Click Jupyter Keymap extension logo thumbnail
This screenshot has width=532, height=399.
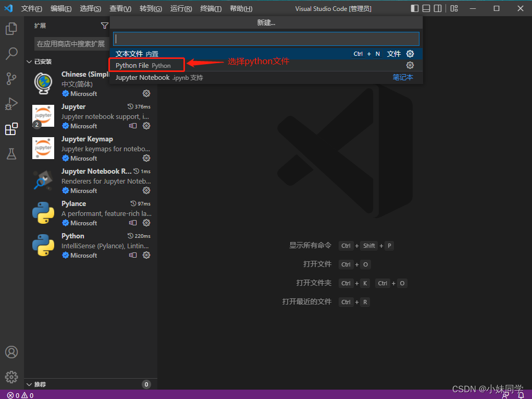43,148
